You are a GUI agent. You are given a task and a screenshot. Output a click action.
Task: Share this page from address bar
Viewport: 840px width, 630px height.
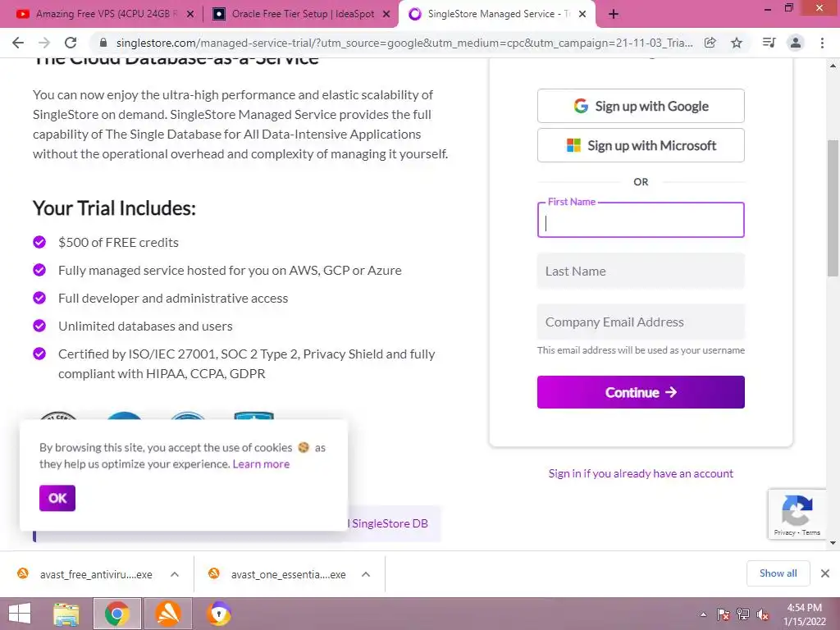tap(710, 43)
